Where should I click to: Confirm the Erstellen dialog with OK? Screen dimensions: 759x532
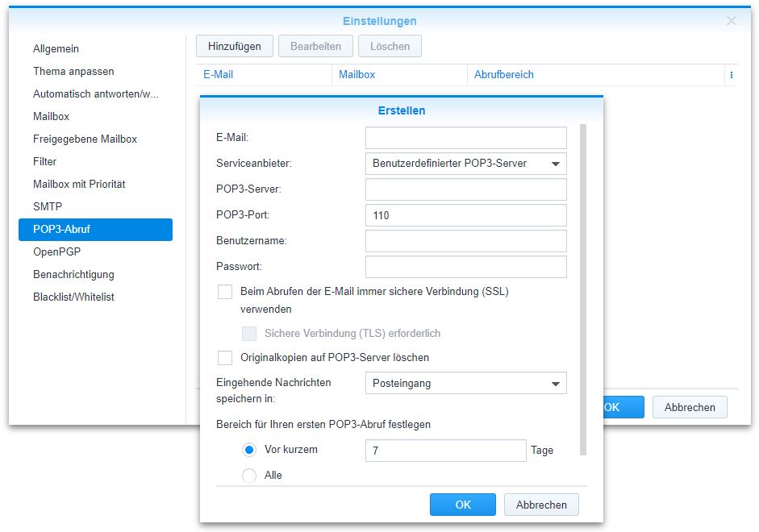pos(462,504)
